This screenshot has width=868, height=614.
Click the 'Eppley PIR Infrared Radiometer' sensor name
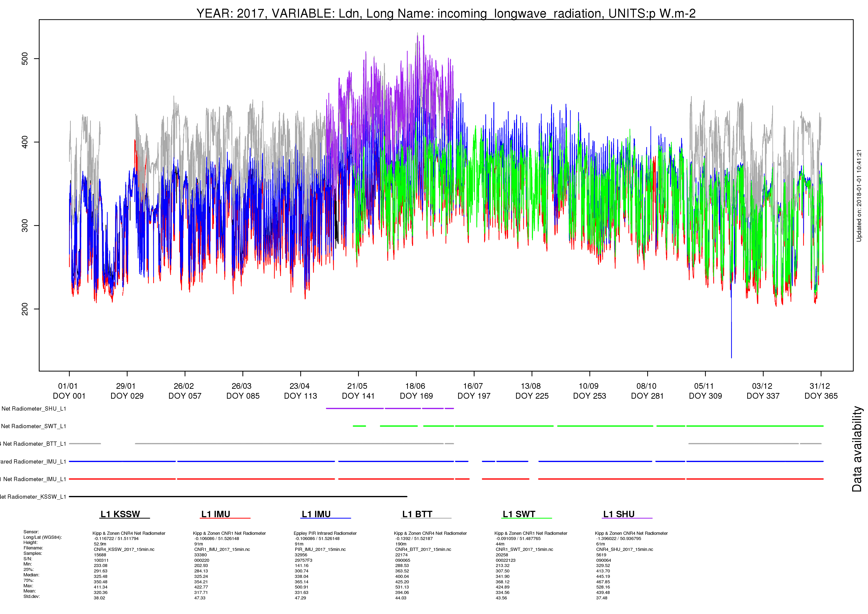(x=325, y=534)
